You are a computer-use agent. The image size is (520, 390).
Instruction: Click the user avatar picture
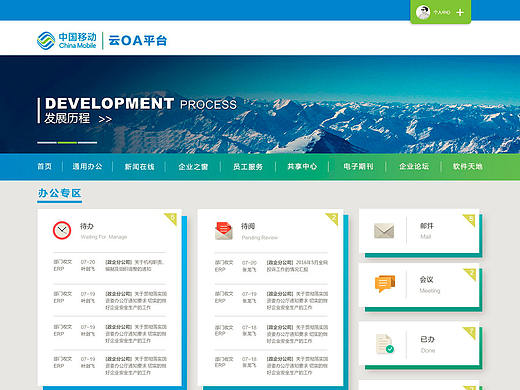[x=423, y=13]
